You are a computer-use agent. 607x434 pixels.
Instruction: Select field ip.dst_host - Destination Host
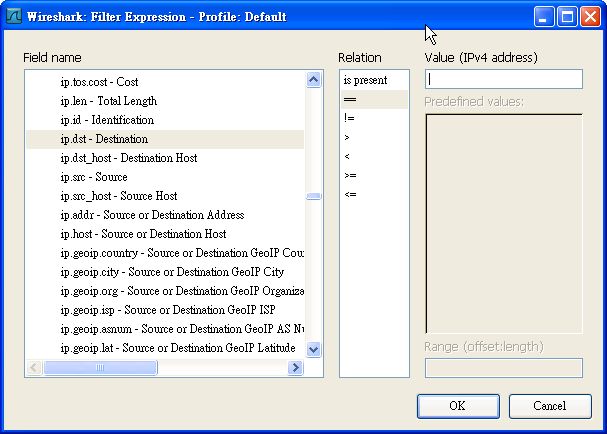(x=165, y=158)
